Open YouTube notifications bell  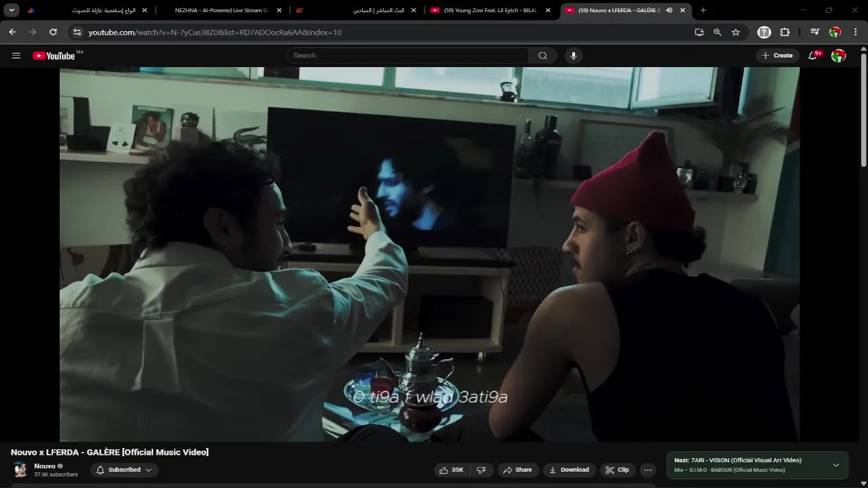tap(813, 56)
